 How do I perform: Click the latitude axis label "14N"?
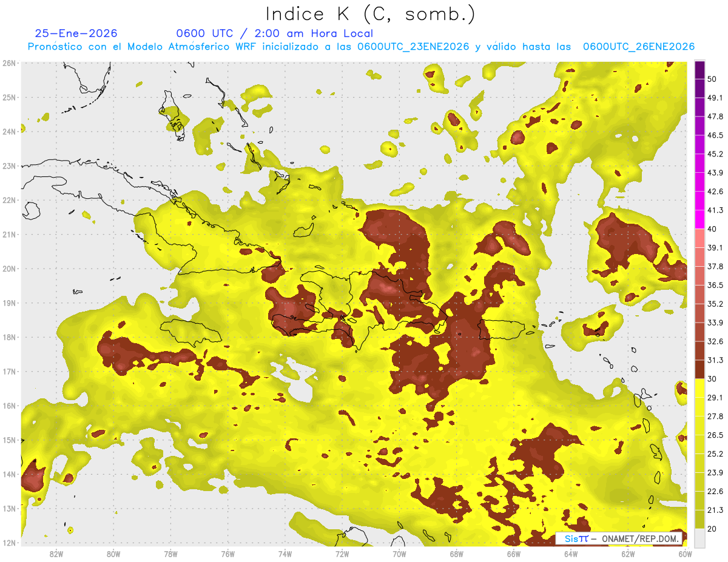point(9,474)
